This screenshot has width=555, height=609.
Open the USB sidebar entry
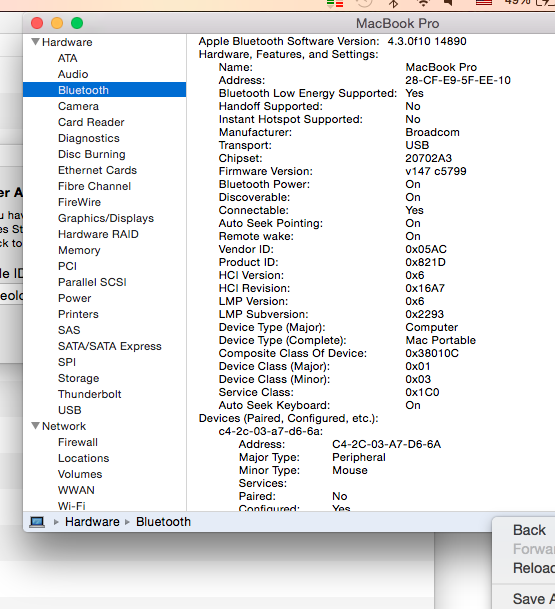click(x=70, y=410)
